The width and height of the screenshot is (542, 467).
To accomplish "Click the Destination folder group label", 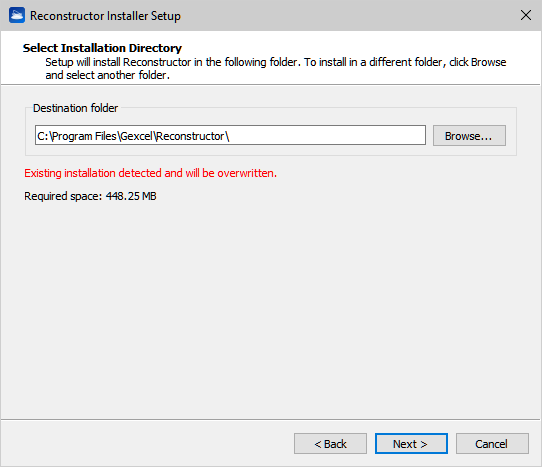I will pos(75,108).
